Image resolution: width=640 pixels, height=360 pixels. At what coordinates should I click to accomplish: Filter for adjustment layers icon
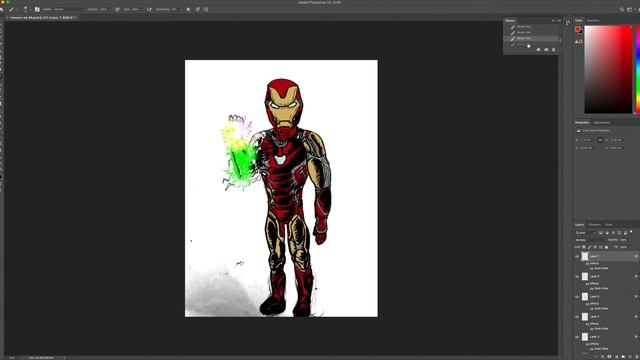click(607, 233)
